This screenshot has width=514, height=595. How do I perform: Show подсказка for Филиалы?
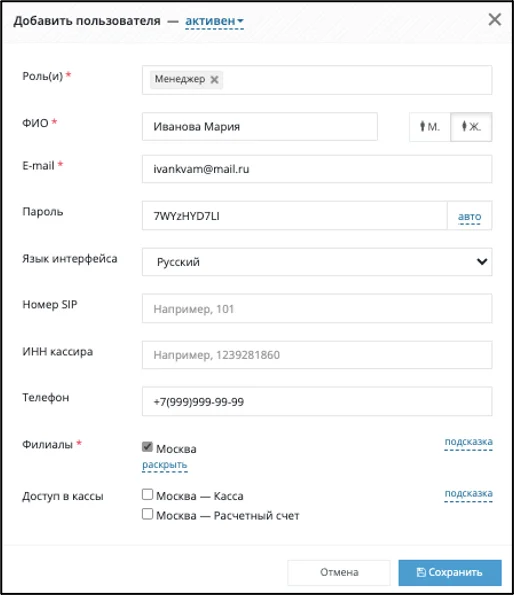pos(468,442)
